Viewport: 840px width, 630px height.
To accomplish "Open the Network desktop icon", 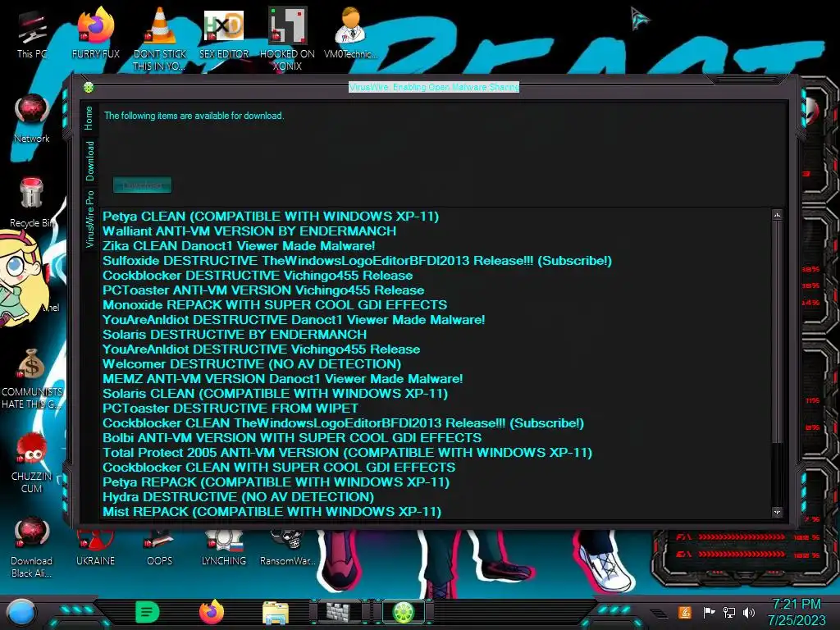I will click(32, 119).
